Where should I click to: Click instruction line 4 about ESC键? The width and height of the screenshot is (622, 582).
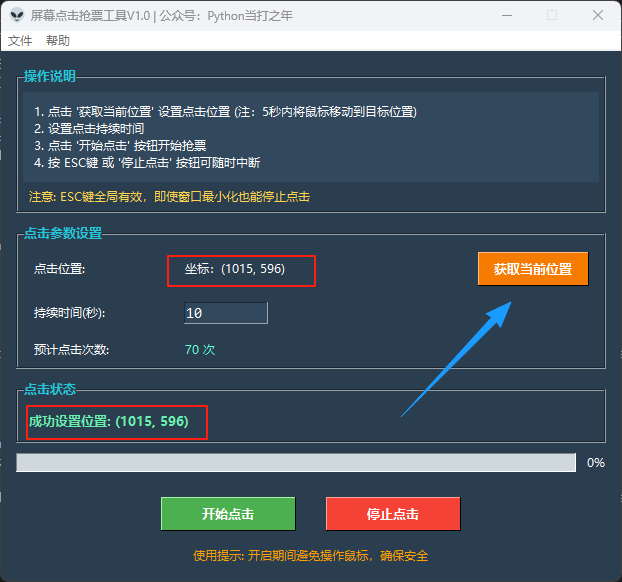[147, 163]
